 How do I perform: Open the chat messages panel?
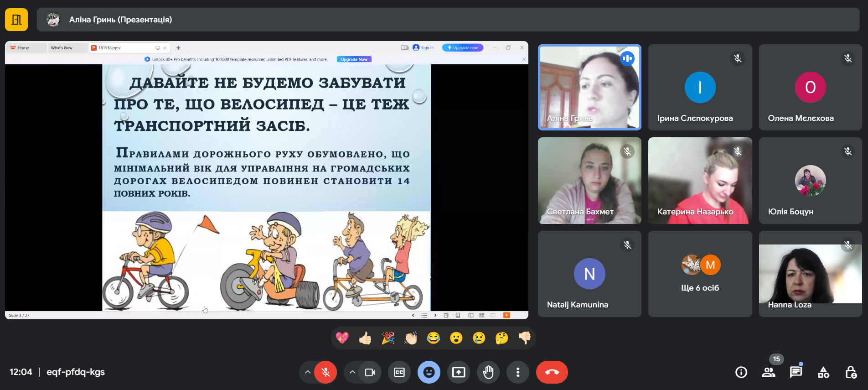click(796, 372)
